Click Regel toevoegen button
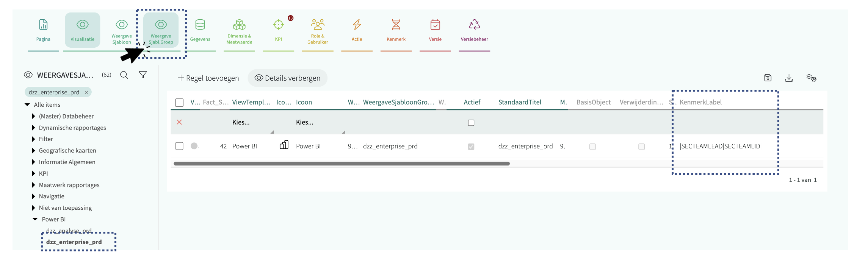Viewport: 868px width, 265px height. pos(208,78)
